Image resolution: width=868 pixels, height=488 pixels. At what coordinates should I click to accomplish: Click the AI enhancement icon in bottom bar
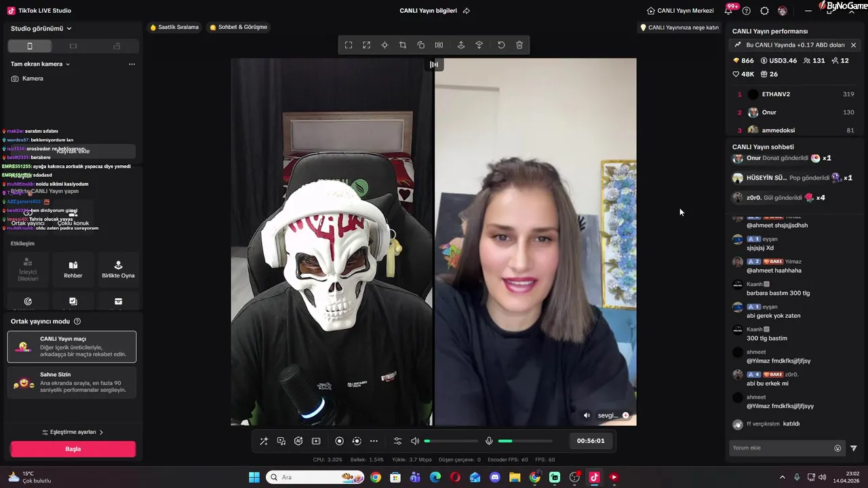(298, 441)
